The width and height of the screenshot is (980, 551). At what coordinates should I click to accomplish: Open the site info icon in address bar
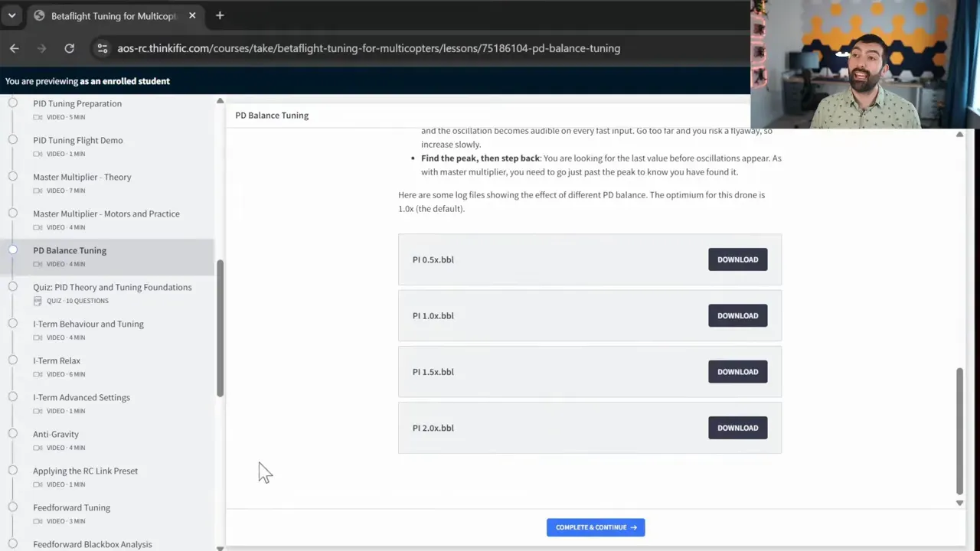click(x=102, y=48)
